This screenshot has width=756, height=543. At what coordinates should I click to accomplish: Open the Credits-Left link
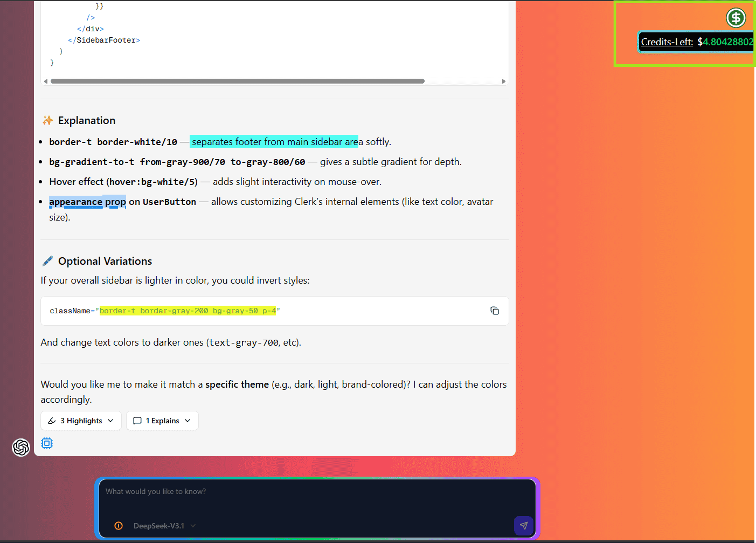click(x=667, y=42)
